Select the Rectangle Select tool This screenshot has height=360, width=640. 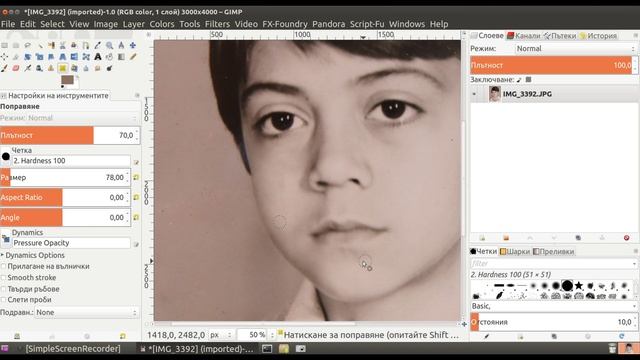pos(4,45)
